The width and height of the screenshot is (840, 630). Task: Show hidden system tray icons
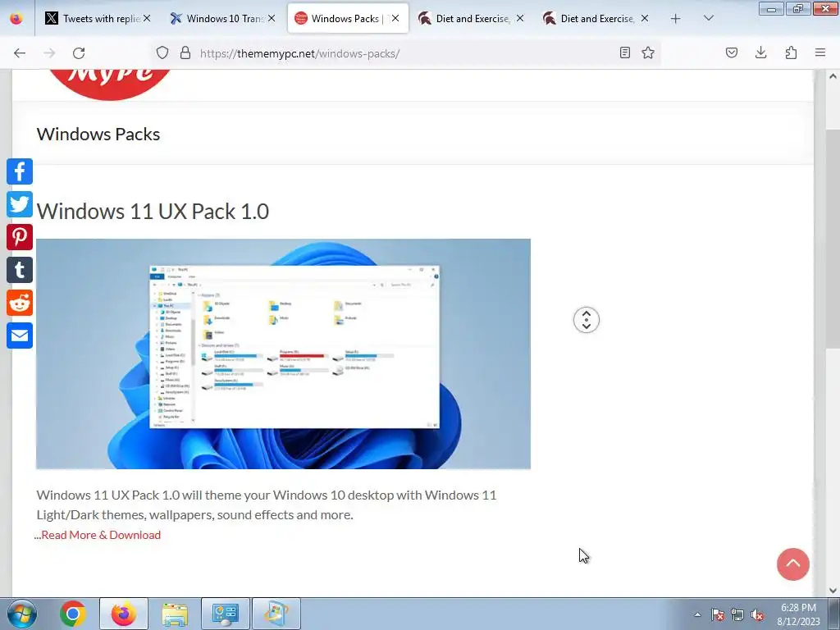[697, 614]
